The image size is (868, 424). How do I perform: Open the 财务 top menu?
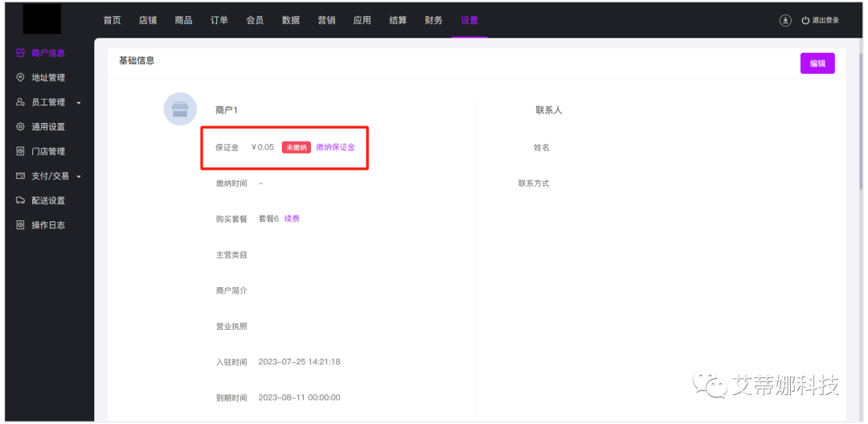pyautogui.click(x=433, y=20)
